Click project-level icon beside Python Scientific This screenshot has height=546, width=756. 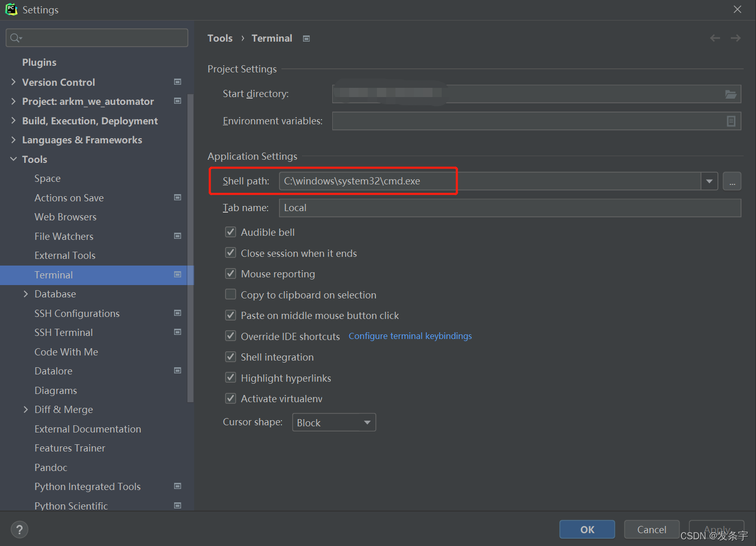(178, 505)
